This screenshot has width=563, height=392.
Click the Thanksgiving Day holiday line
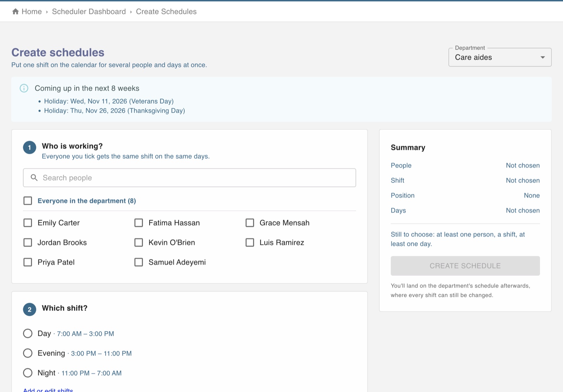pos(114,111)
